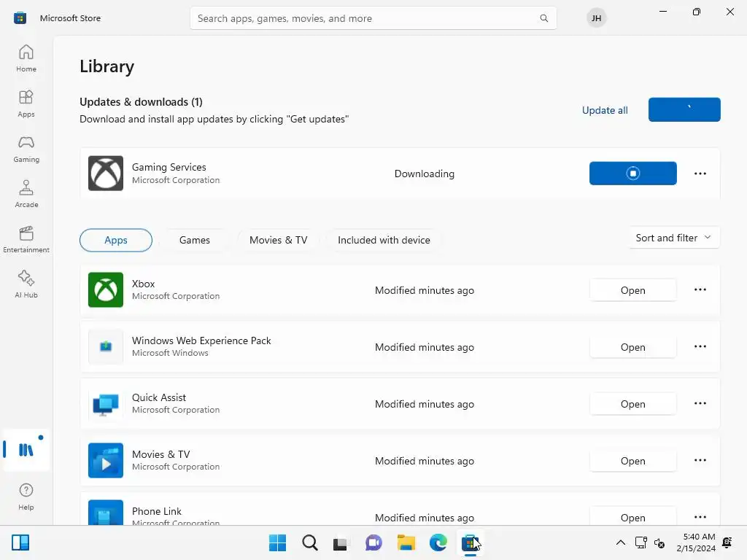Click the Windows Start button
This screenshot has height=560, width=747.
277,542
